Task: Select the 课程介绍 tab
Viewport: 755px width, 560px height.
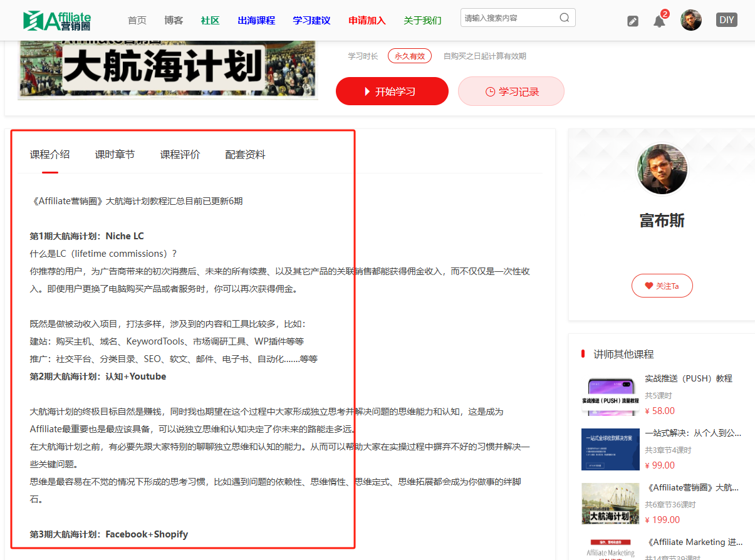Action: point(50,155)
